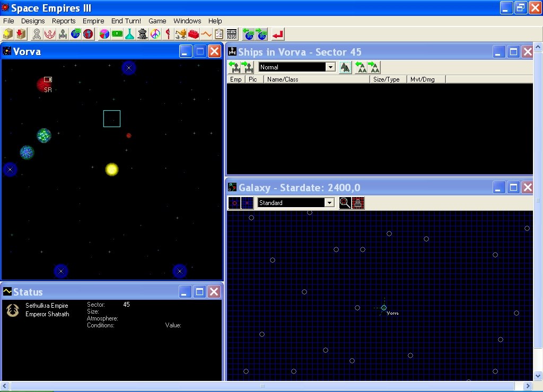543x392 pixels.
Task: Open the Game menu
Action: 157,21
